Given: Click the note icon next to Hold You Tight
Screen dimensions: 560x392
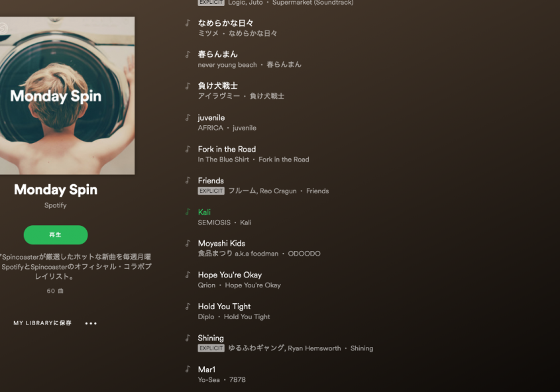Looking at the screenshot, I should click(188, 306).
